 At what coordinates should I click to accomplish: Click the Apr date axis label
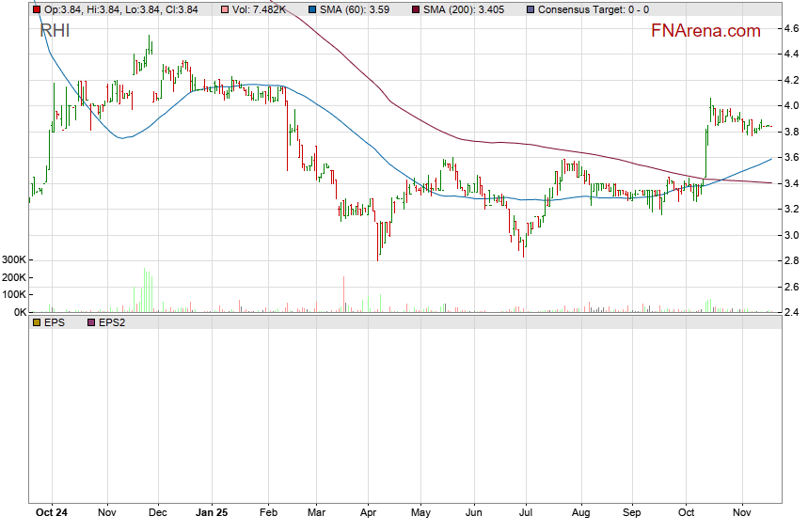(x=369, y=514)
